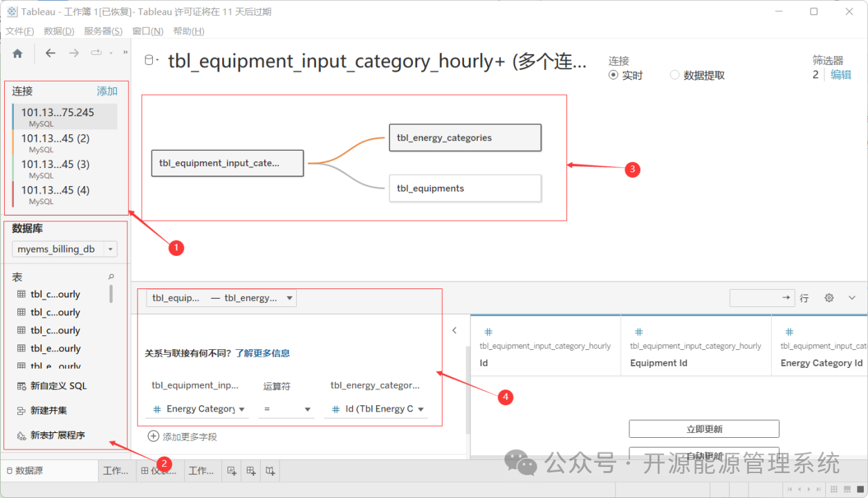Select the tbl_equipments table in canvas

coord(465,188)
